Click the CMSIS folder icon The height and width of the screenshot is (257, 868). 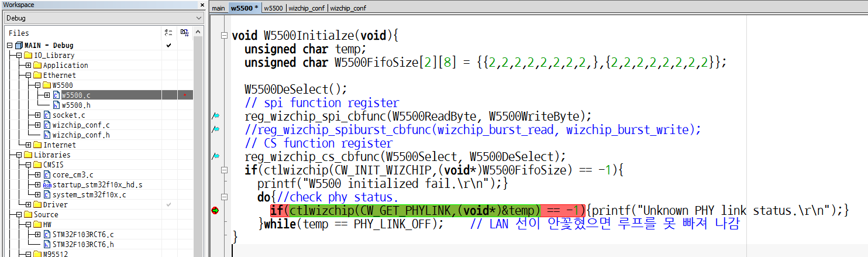[x=37, y=165]
